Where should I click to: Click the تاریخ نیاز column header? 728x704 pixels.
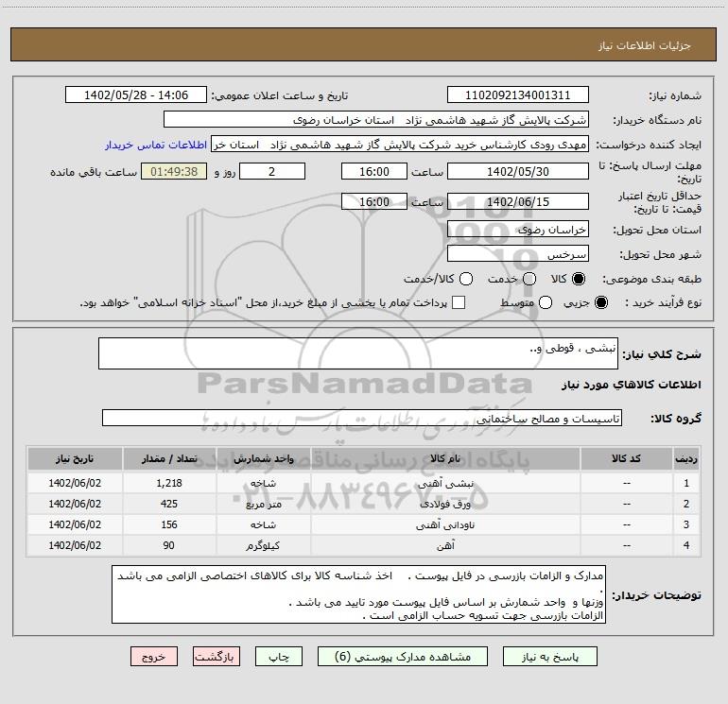pos(75,459)
